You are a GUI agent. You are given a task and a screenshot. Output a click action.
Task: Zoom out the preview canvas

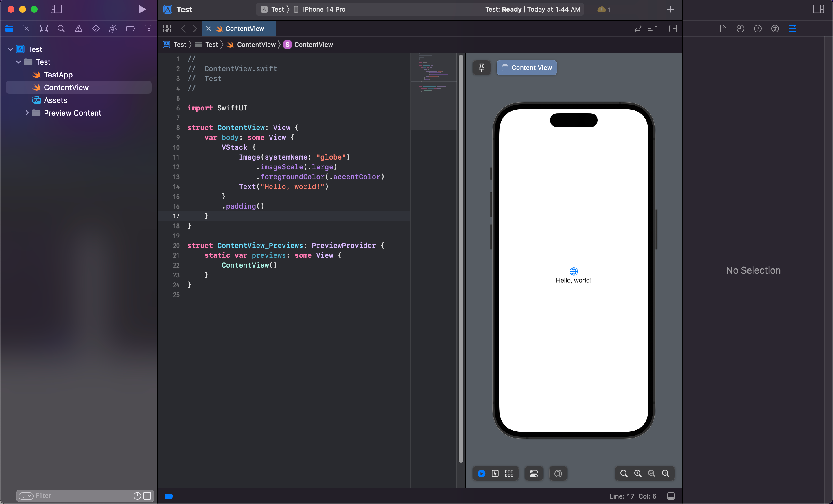pyautogui.click(x=624, y=474)
